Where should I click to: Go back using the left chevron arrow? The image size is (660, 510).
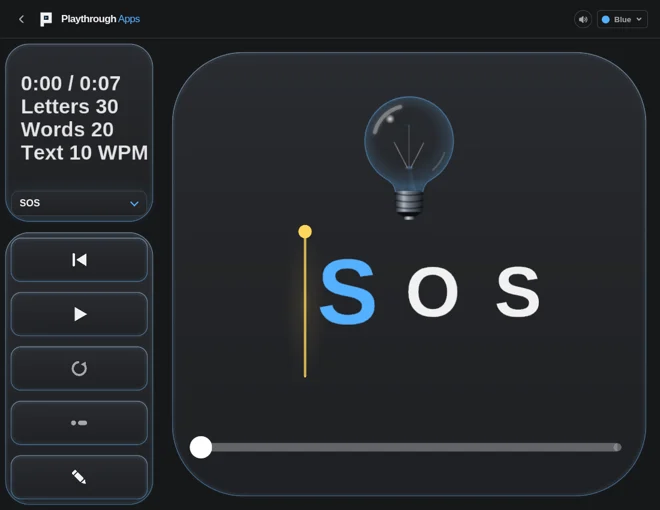click(x=21, y=19)
